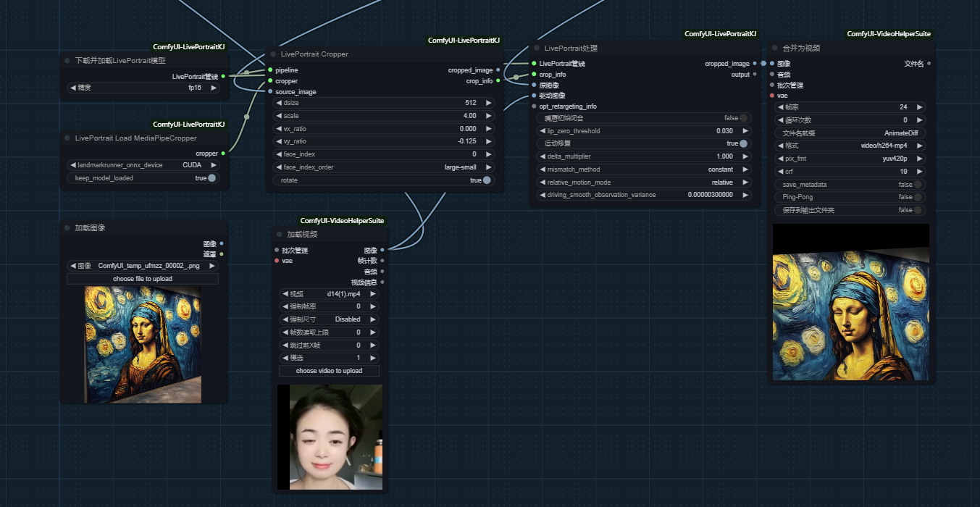Click the driving_smooth_observation_variance value field
This screenshot has width=980, height=507.
644,195
